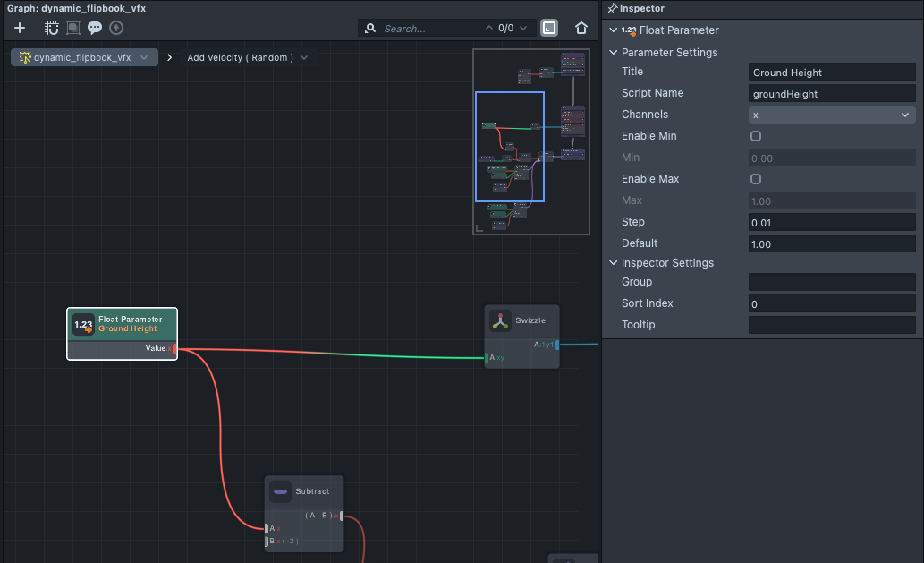The width and height of the screenshot is (924, 563).
Task: Tick the Enable Max checkbox
Action: 756,179
